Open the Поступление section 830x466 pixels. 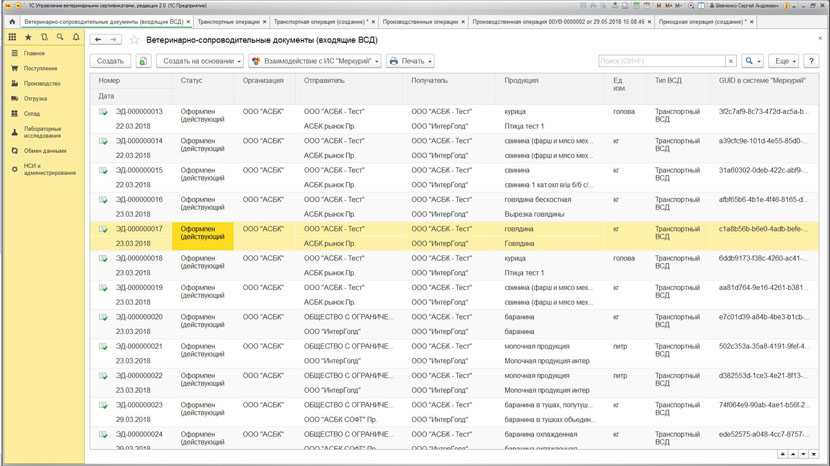pos(40,68)
